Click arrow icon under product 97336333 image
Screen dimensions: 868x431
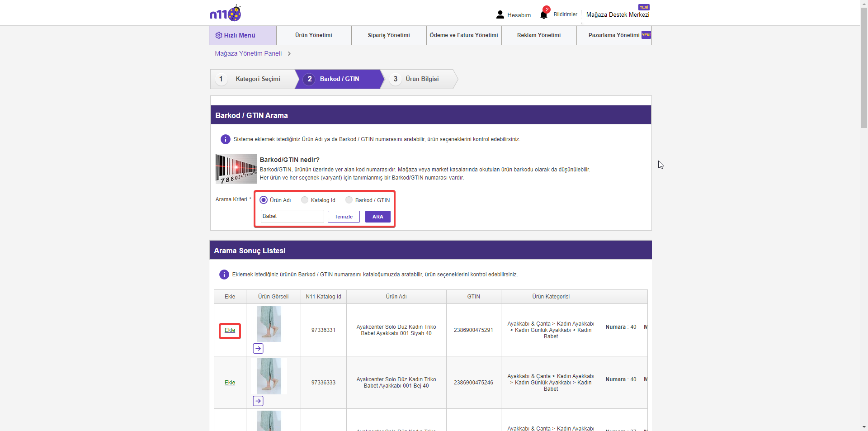click(x=258, y=401)
